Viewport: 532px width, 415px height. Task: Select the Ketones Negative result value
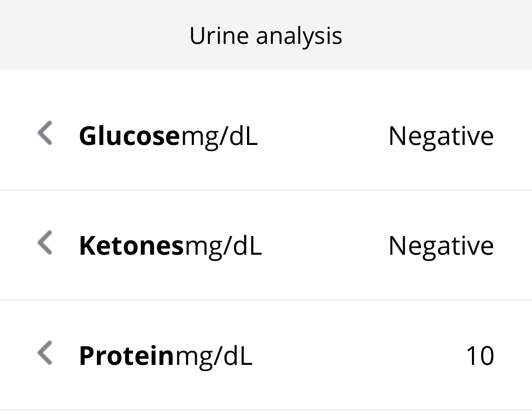click(x=441, y=246)
